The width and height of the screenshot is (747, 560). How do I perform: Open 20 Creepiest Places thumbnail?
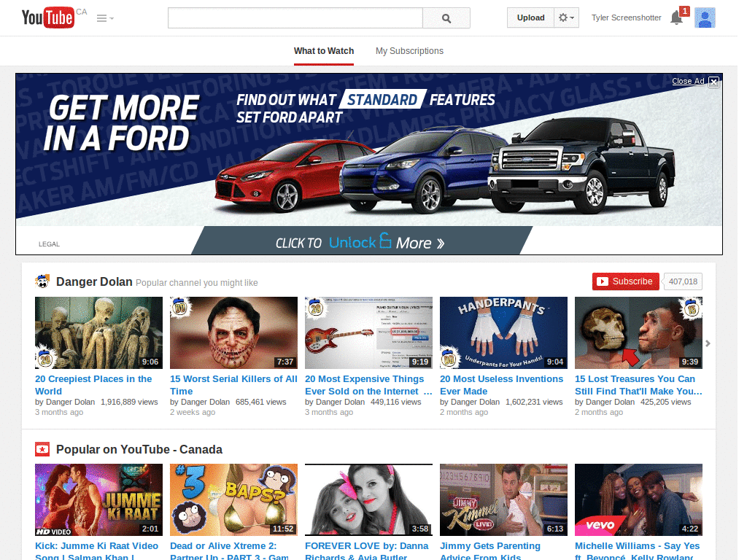(98, 332)
